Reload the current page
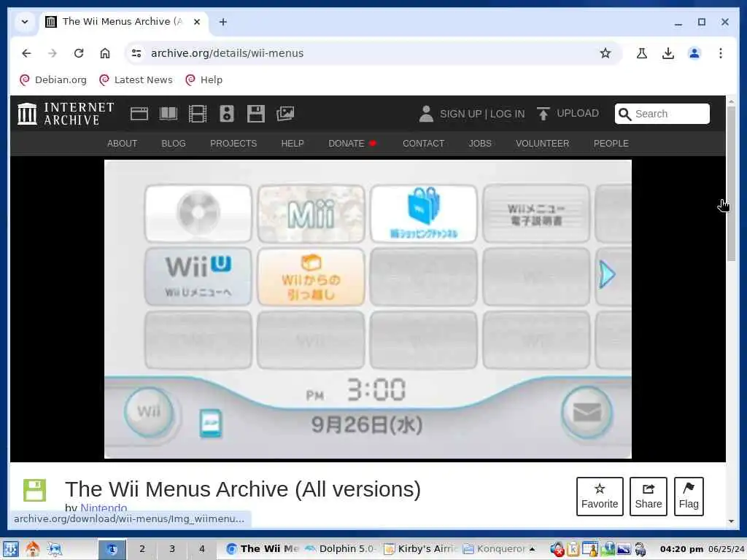The height and width of the screenshot is (560, 747). tap(79, 53)
